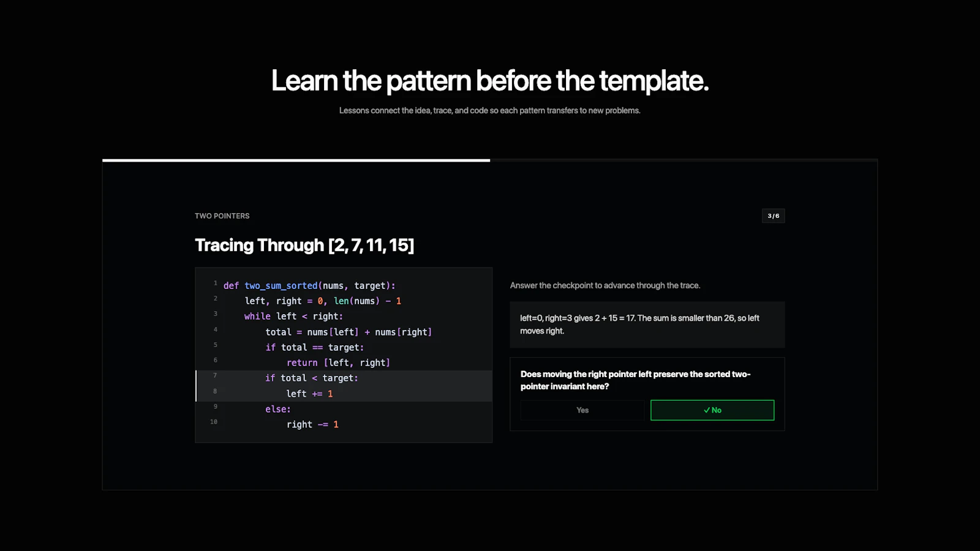Click code line "if total == target:"
The width and height of the screenshot is (980, 551).
click(x=314, y=347)
